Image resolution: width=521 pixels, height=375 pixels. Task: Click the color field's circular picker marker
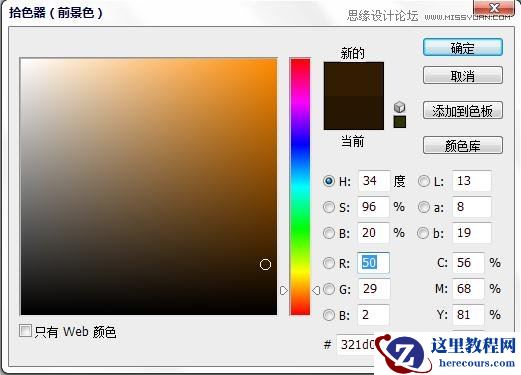265,265
